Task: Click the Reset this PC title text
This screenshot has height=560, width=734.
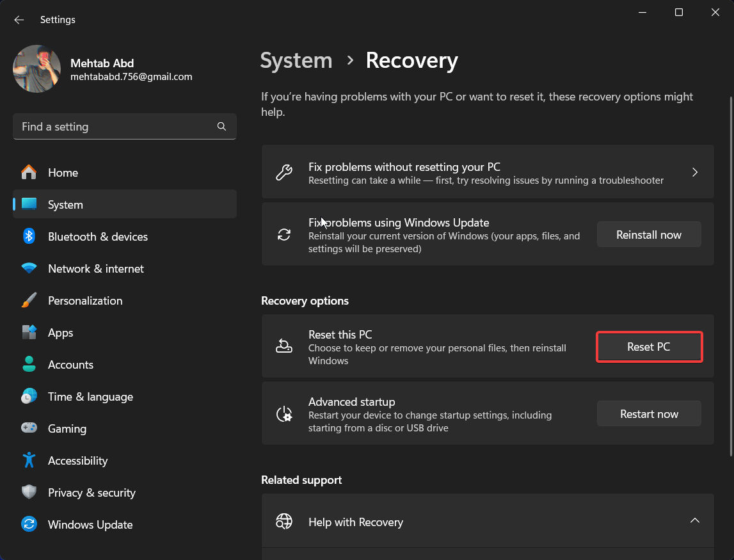Action: 340,335
